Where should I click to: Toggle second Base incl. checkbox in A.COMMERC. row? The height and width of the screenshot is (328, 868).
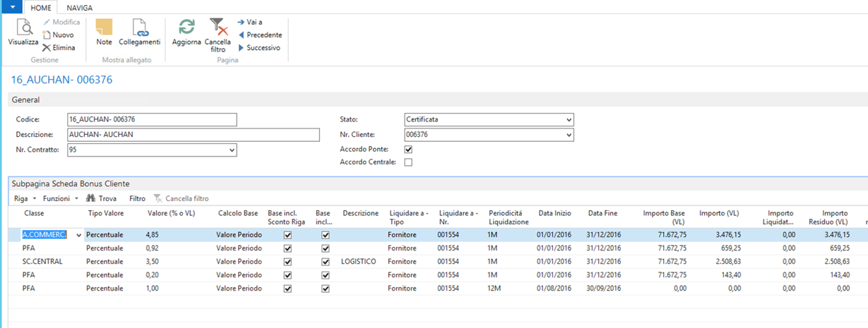[x=325, y=235]
